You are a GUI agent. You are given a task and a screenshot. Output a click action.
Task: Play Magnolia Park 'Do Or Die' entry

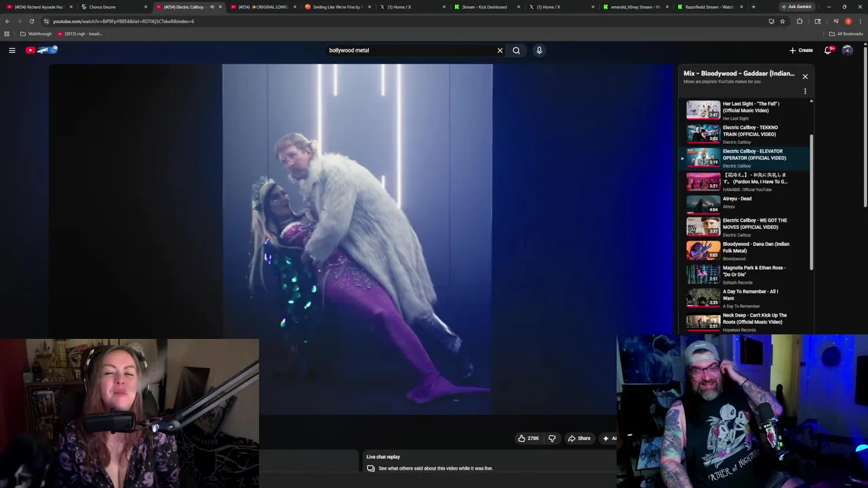pos(745,274)
